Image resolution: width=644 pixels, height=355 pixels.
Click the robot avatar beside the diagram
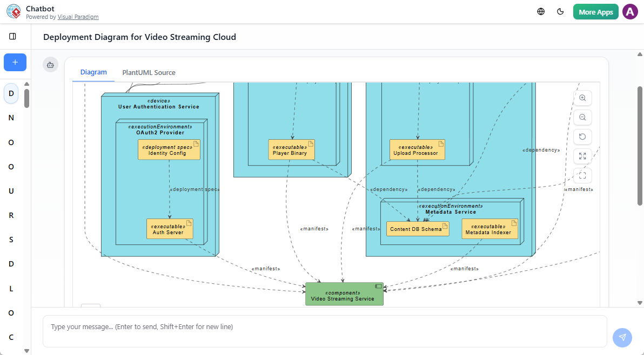(x=50, y=64)
